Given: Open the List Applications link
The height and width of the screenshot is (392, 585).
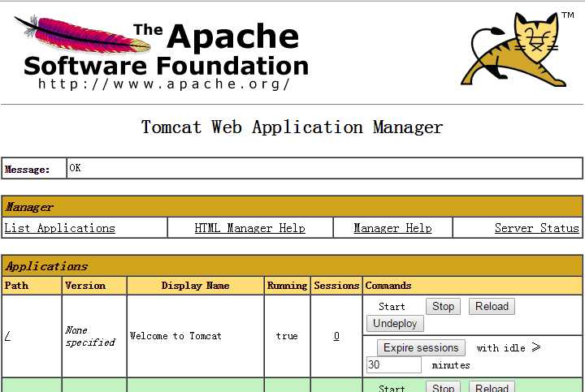Looking at the screenshot, I should (x=59, y=228).
